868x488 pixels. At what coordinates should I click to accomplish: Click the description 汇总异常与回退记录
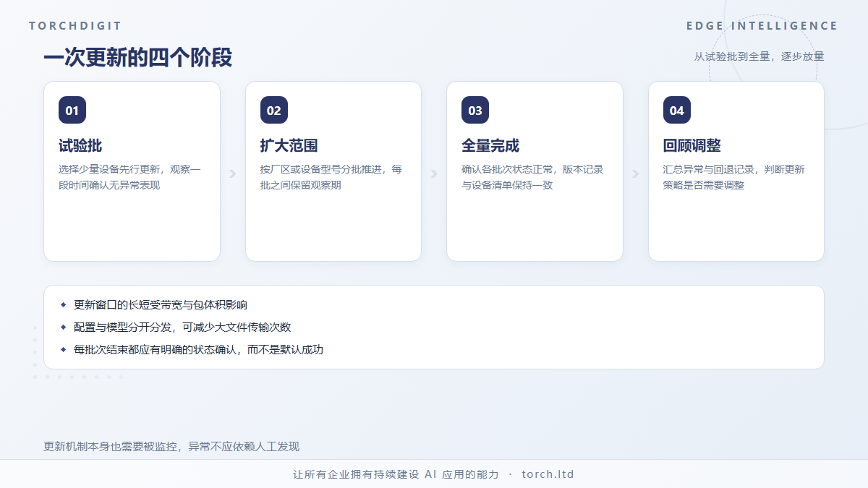[x=734, y=177]
